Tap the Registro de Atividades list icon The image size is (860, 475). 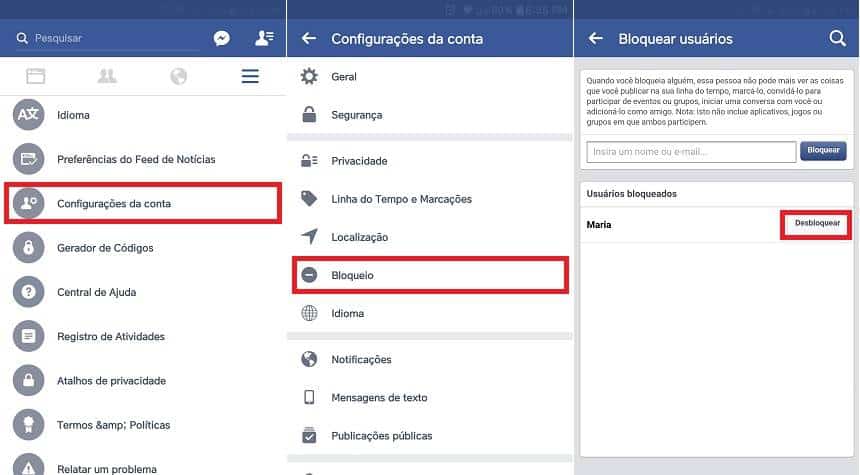(x=29, y=336)
